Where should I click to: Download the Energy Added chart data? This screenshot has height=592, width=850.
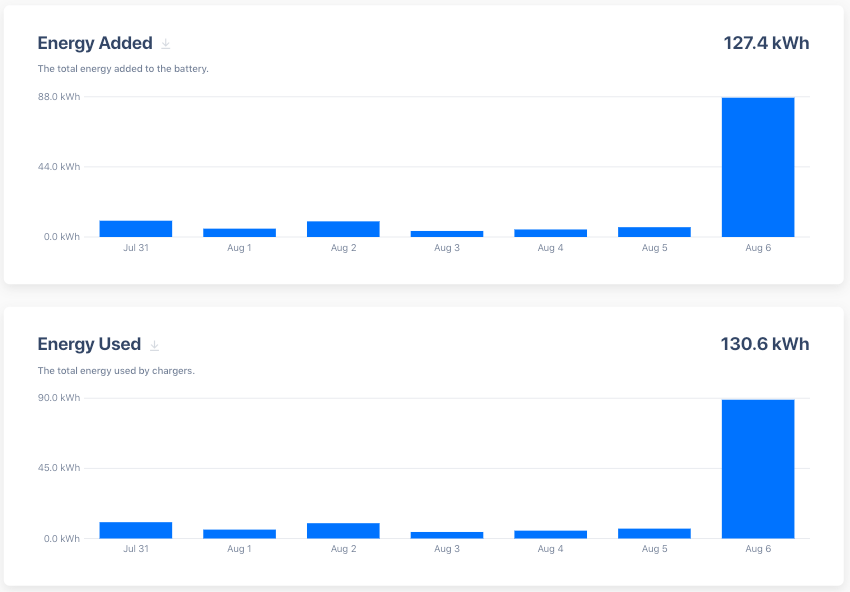pos(166,44)
